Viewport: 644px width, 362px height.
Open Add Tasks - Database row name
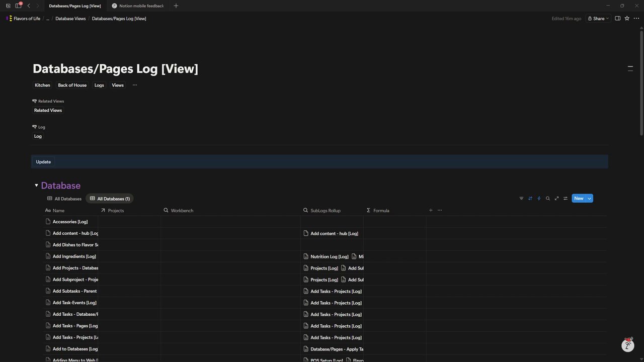pos(75,314)
